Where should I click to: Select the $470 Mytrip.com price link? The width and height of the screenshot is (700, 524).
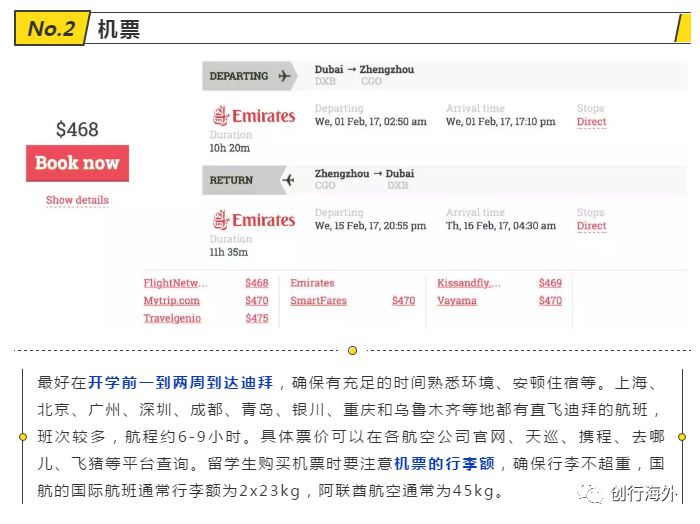[x=257, y=301]
